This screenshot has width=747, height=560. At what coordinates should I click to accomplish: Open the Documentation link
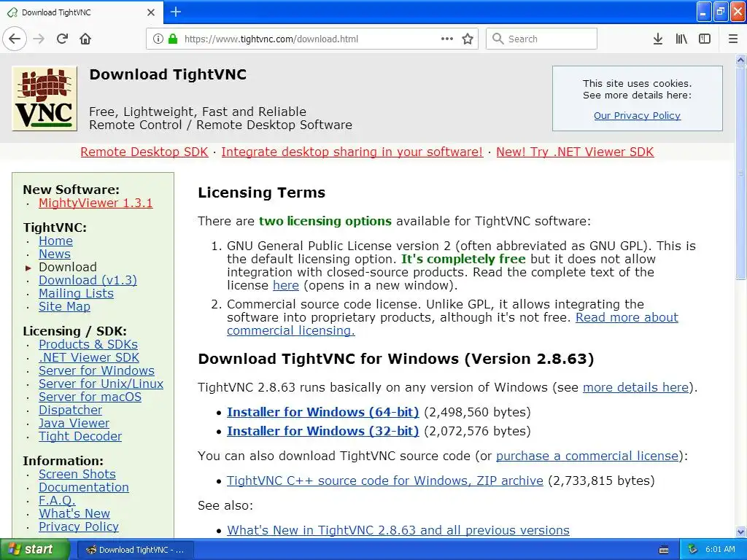[84, 487]
